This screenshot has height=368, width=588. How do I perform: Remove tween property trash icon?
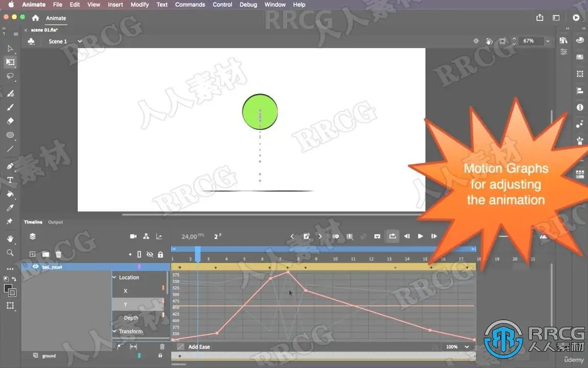[x=162, y=347]
